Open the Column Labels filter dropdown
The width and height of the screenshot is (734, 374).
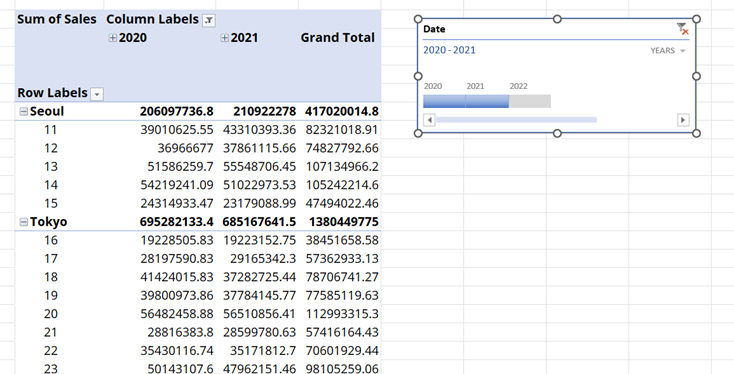click(x=209, y=20)
